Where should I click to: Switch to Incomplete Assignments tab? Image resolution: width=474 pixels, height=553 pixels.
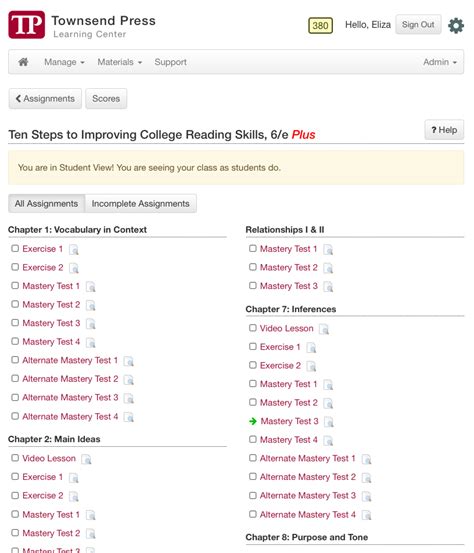[x=141, y=203]
